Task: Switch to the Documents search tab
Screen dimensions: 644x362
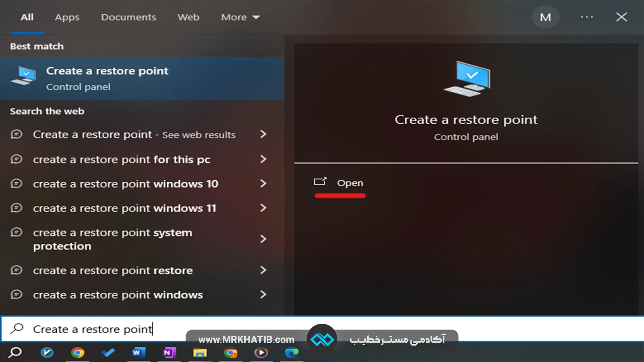Action: tap(128, 17)
